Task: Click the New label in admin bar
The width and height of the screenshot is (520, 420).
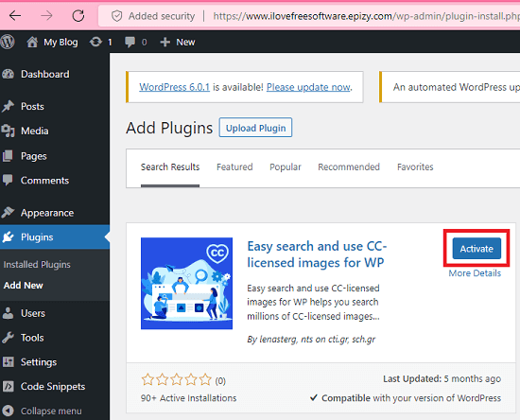Action: pos(185,43)
